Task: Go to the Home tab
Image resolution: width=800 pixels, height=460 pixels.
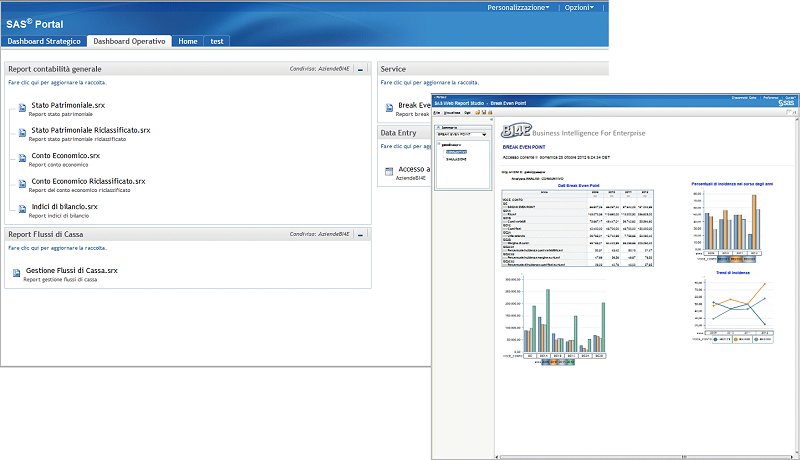Action: 188,41
